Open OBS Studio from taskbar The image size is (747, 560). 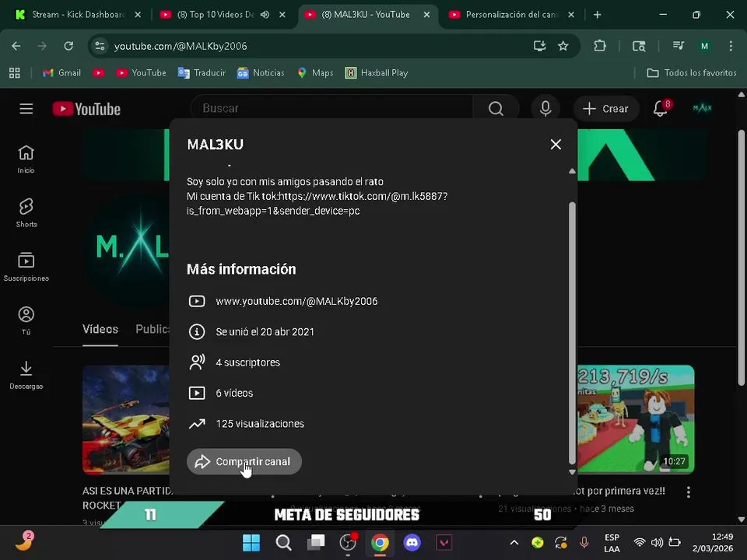tap(348, 542)
